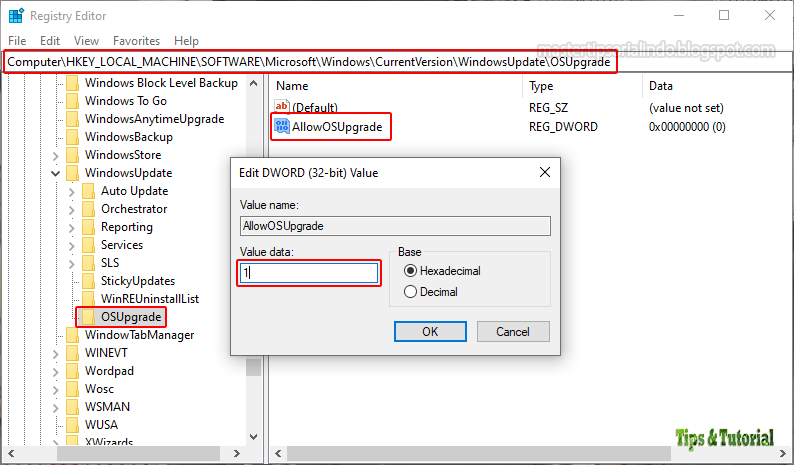Click the Wosc folder icon
This screenshot has width=794, height=465.
[x=72, y=389]
